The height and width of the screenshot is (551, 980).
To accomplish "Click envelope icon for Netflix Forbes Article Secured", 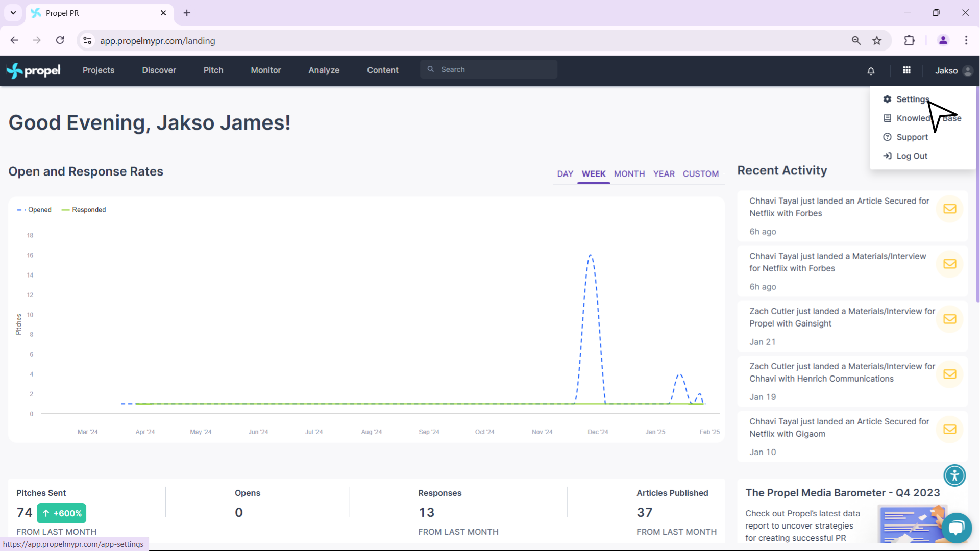I will click(949, 209).
